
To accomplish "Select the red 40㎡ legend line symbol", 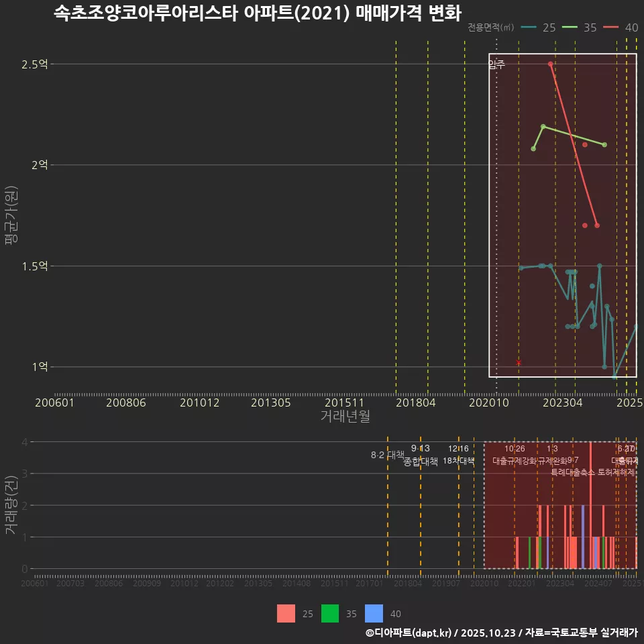I will coord(610,28).
